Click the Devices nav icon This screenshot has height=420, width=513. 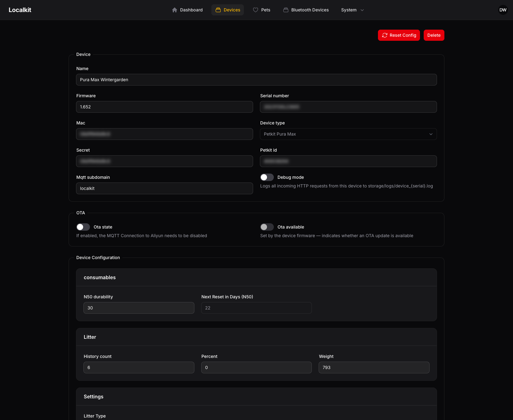click(218, 10)
